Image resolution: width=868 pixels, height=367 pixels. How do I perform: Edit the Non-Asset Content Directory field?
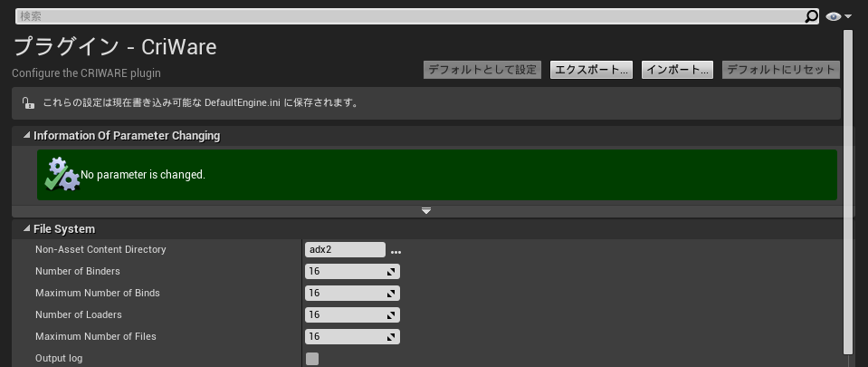(x=345, y=249)
